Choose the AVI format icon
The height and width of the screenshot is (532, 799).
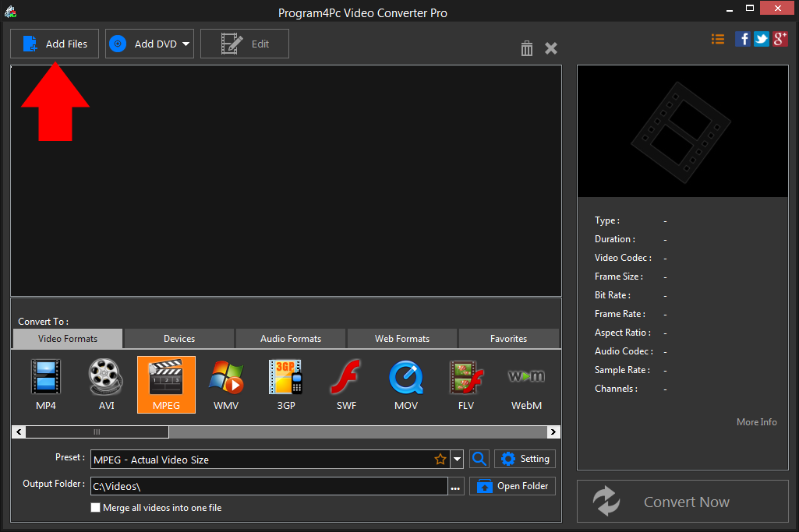click(x=105, y=384)
